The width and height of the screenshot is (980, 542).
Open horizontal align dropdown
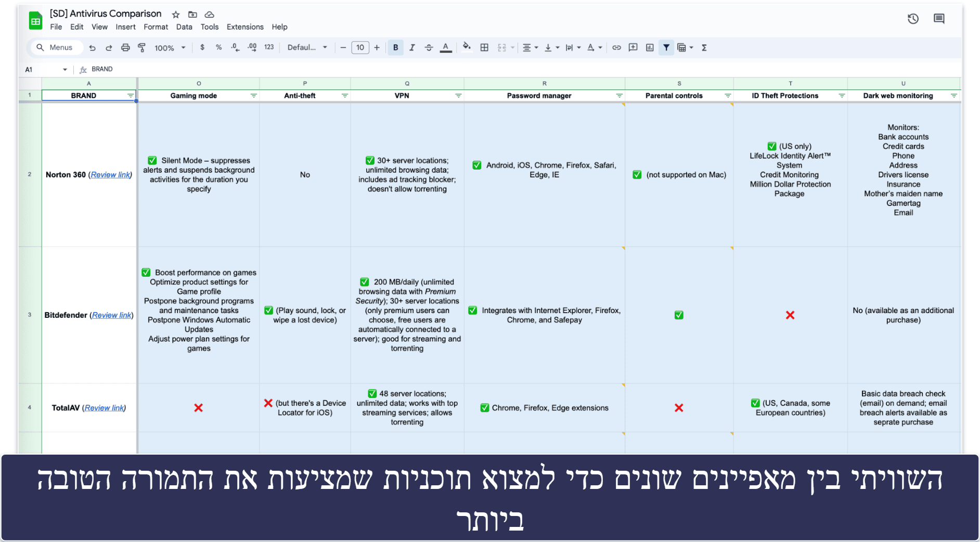point(530,47)
